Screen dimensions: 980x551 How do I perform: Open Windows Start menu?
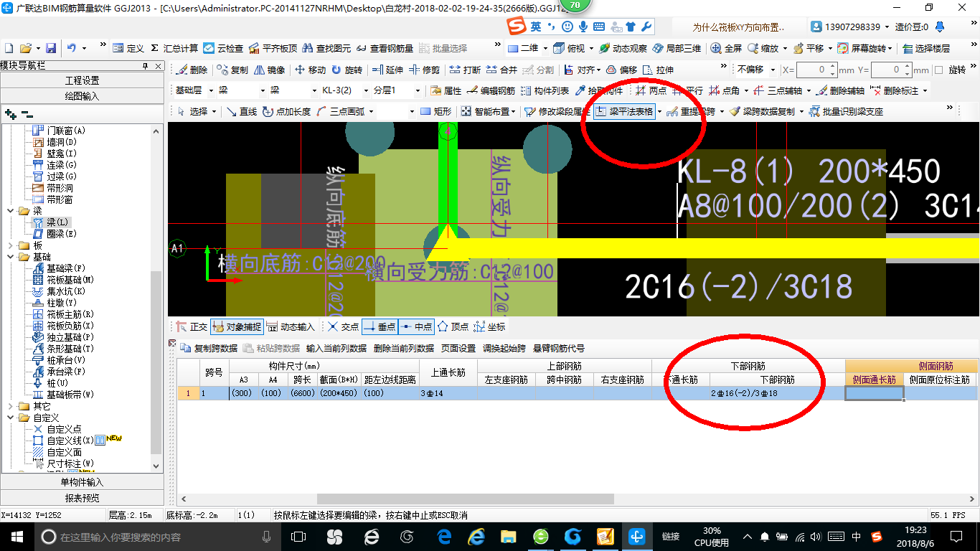pyautogui.click(x=17, y=536)
